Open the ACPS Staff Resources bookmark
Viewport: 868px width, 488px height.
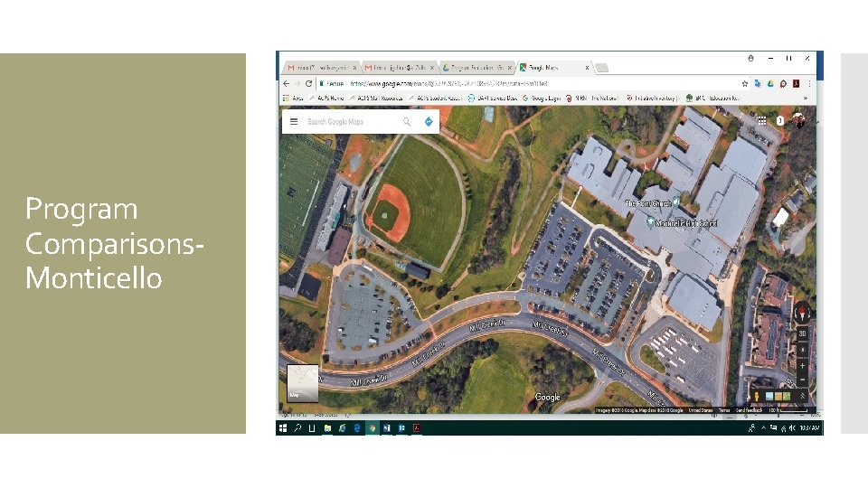[376, 98]
